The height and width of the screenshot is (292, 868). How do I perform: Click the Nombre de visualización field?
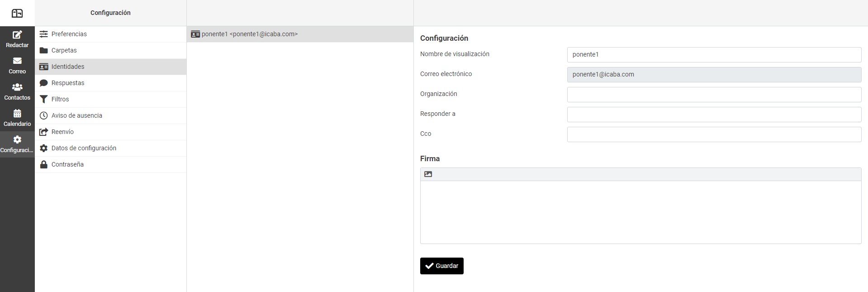coord(714,55)
